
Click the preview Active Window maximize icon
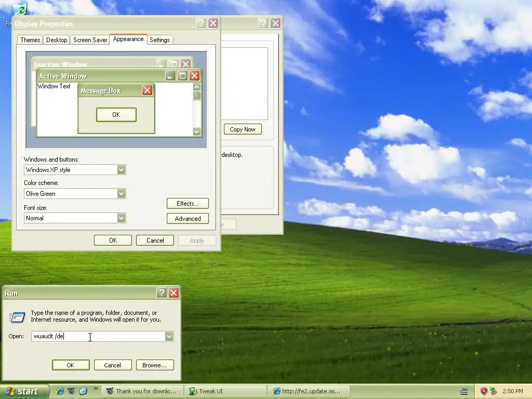click(x=182, y=76)
